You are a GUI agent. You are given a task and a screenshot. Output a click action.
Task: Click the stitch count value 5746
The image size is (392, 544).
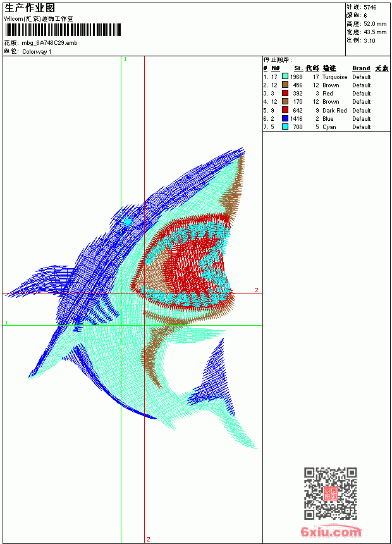click(x=370, y=7)
